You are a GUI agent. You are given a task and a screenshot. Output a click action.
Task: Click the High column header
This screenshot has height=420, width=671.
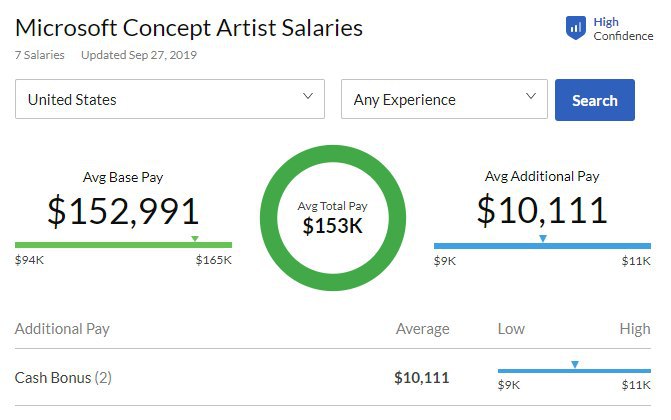click(x=635, y=328)
